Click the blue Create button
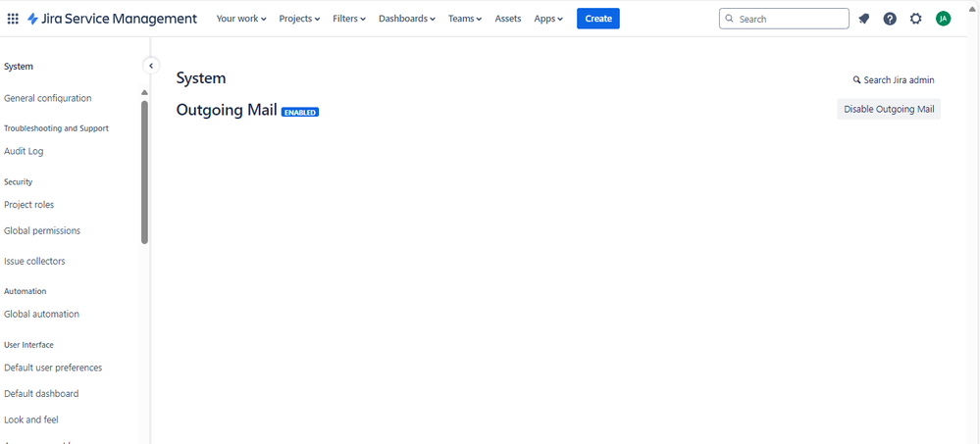 [x=598, y=19]
